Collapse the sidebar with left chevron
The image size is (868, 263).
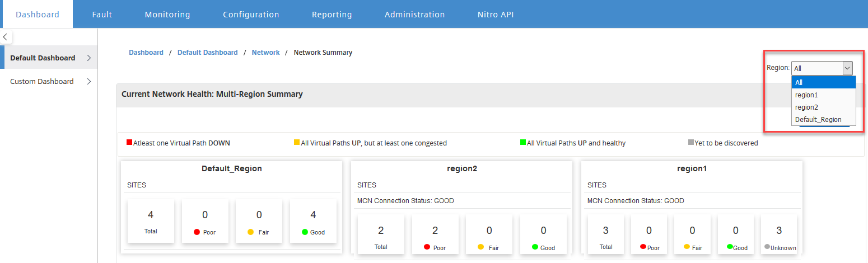pyautogui.click(x=5, y=37)
